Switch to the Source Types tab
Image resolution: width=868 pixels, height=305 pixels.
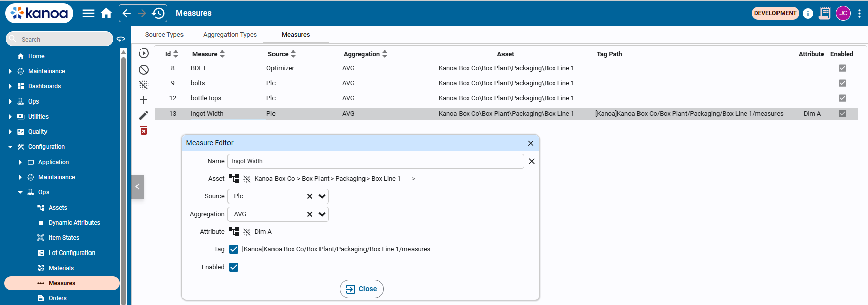164,35
